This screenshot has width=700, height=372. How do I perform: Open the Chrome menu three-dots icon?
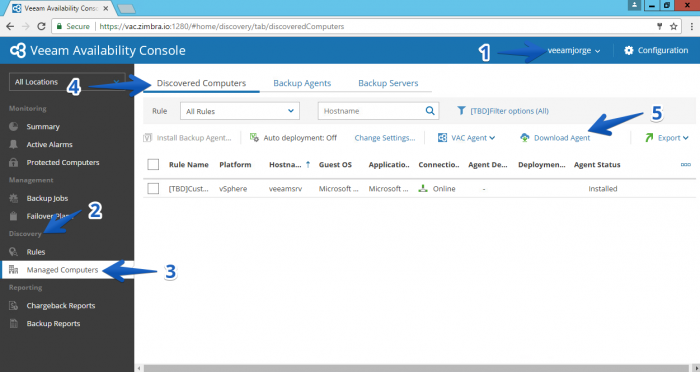pyautogui.click(x=692, y=26)
